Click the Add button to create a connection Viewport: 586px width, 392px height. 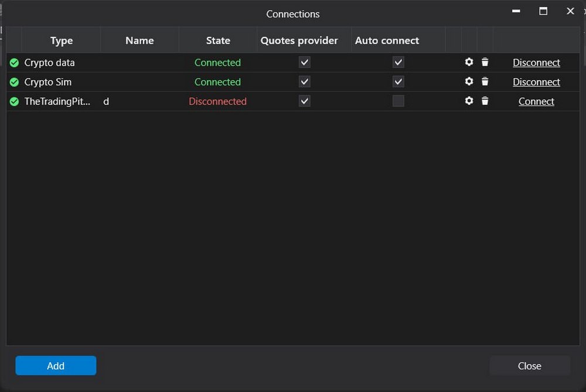56,365
